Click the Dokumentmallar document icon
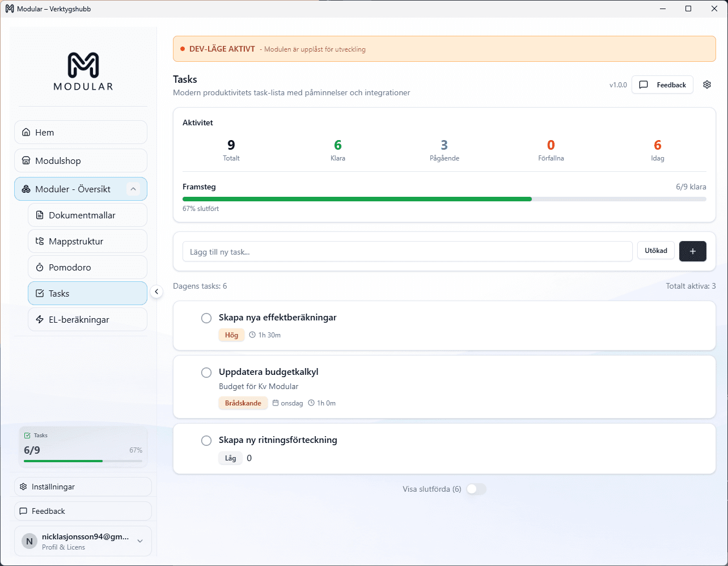This screenshot has width=728, height=566. click(40, 216)
